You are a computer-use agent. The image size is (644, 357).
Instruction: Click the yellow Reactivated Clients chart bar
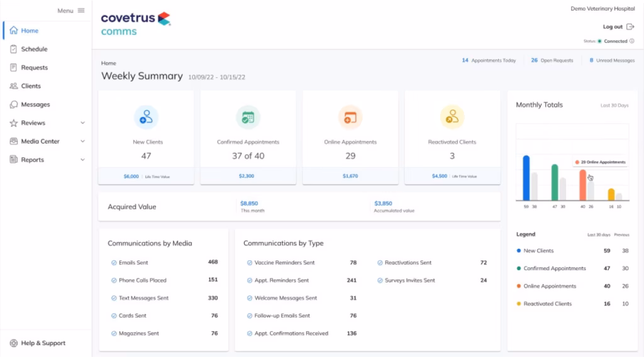[x=611, y=194]
